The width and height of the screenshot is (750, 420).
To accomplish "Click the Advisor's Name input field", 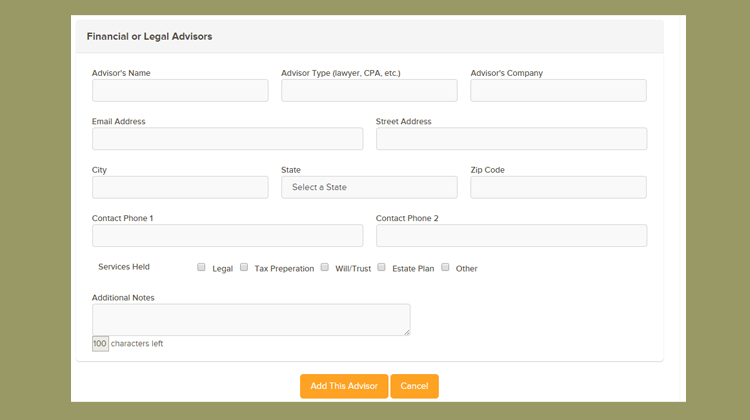I will pos(180,91).
